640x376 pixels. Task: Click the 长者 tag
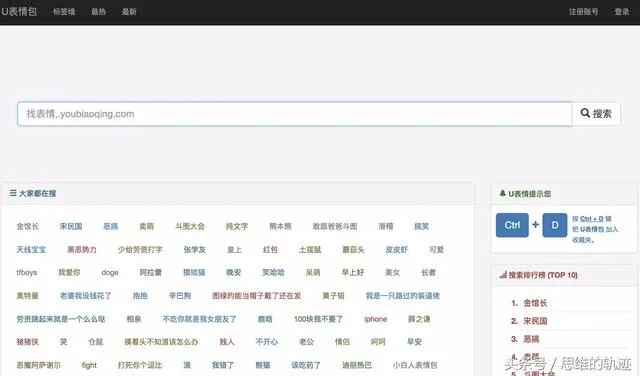pos(428,272)
